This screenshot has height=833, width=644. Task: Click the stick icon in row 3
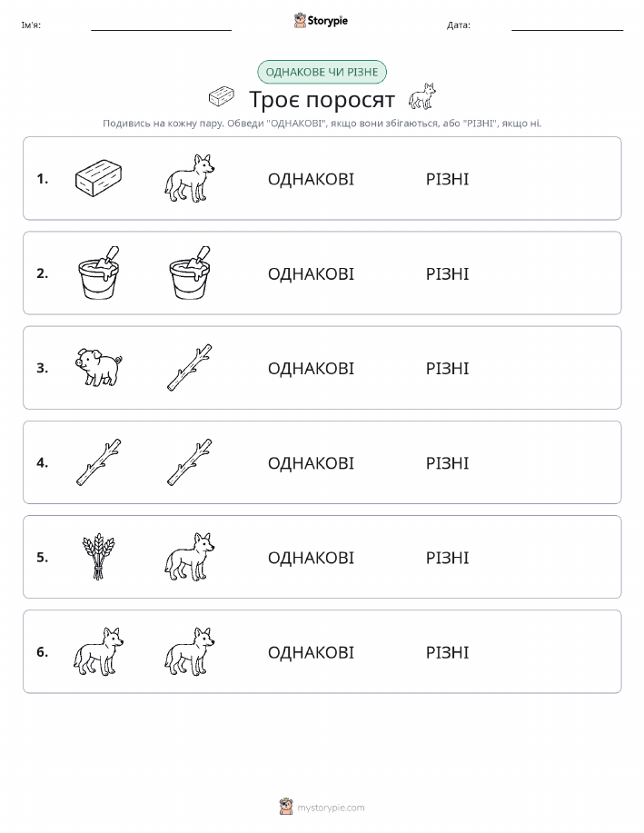coord(189,368)
